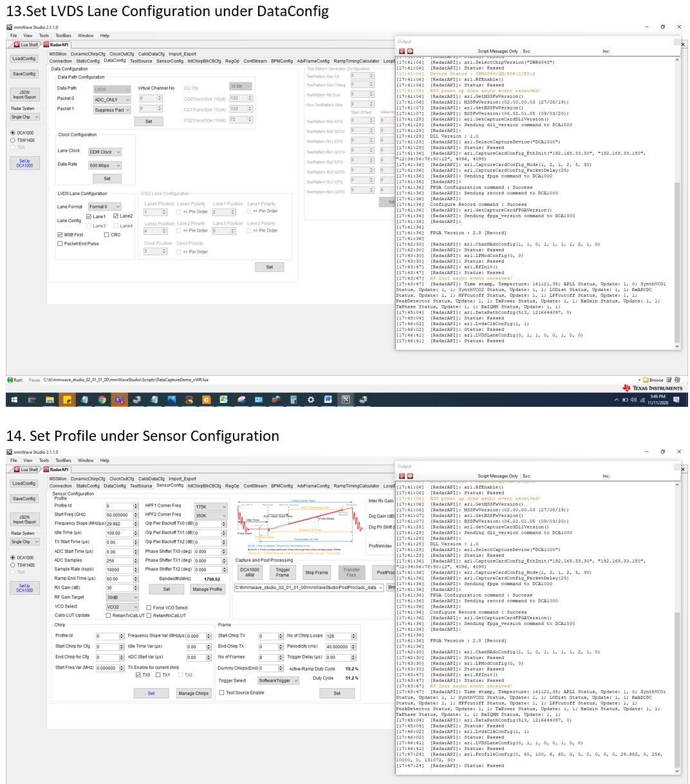Click the Trigger Frame button
The height and width of the screenshot is (784, 690).
[x=283, y=572]
